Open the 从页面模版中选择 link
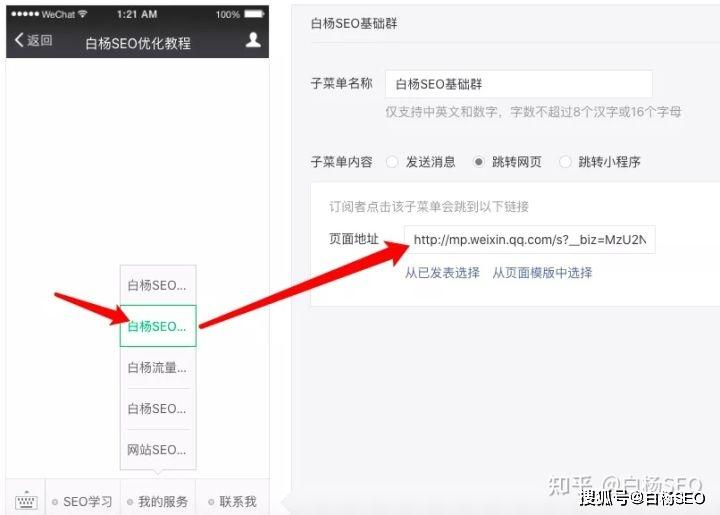The width and height of the screenshot is (720, 515). click(x=542, y=273)
